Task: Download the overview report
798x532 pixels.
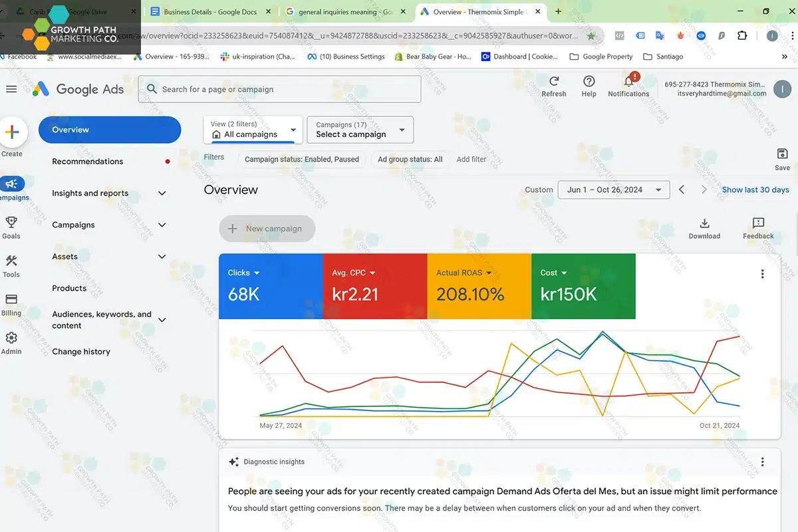Action: tap(704, 224)
